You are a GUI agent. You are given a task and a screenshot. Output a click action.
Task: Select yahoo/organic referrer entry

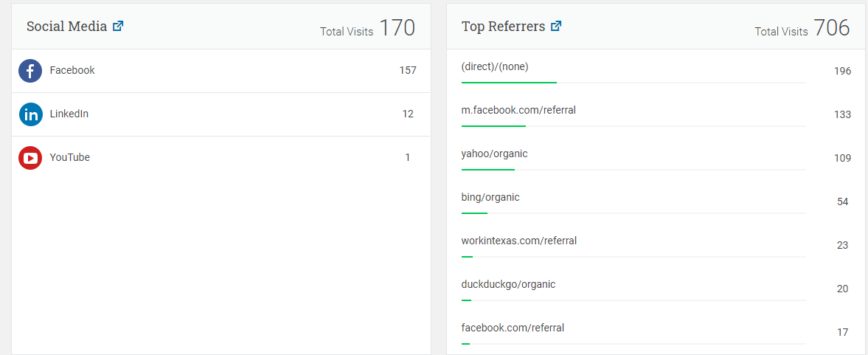click(494, 154)
